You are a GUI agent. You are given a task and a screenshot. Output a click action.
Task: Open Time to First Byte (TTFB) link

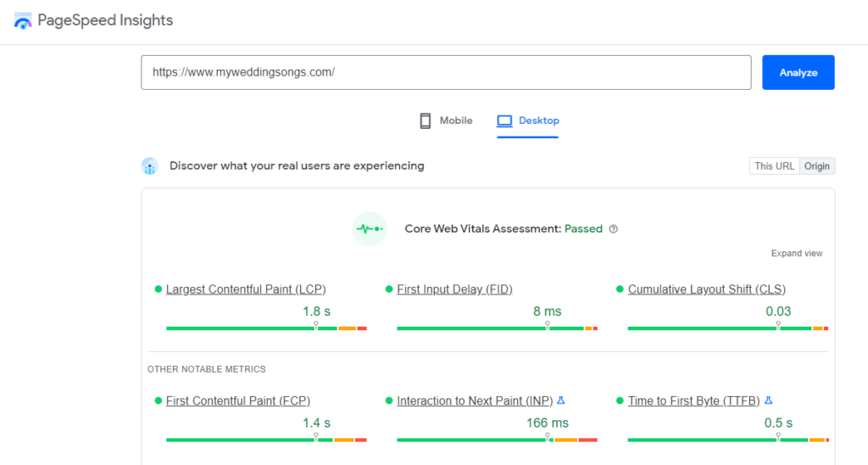click(693, 401)
